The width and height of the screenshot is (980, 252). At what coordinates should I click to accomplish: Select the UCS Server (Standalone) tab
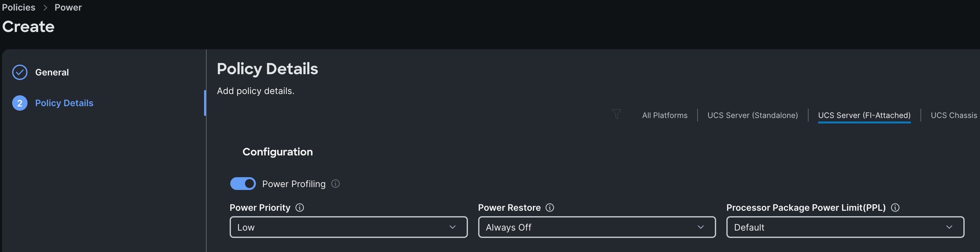753,115
